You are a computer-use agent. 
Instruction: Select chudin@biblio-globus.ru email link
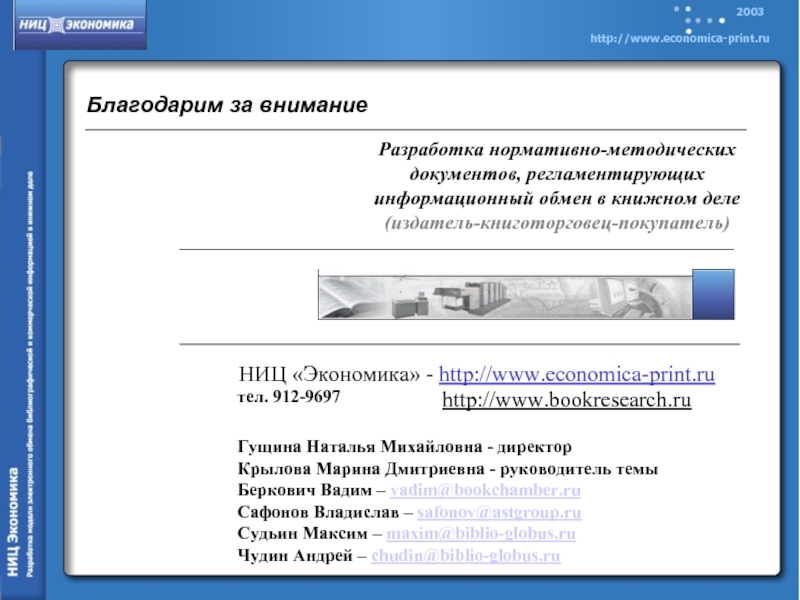tap(465, 555)
